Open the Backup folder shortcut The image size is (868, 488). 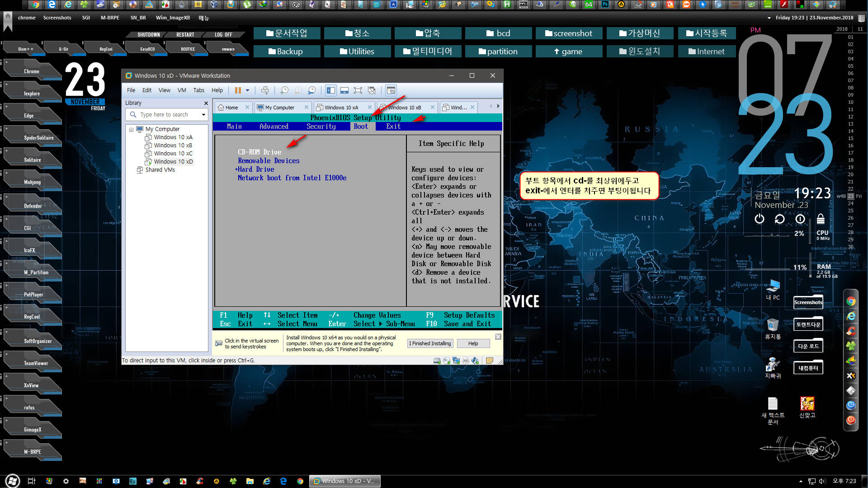(x=287, y=52)
